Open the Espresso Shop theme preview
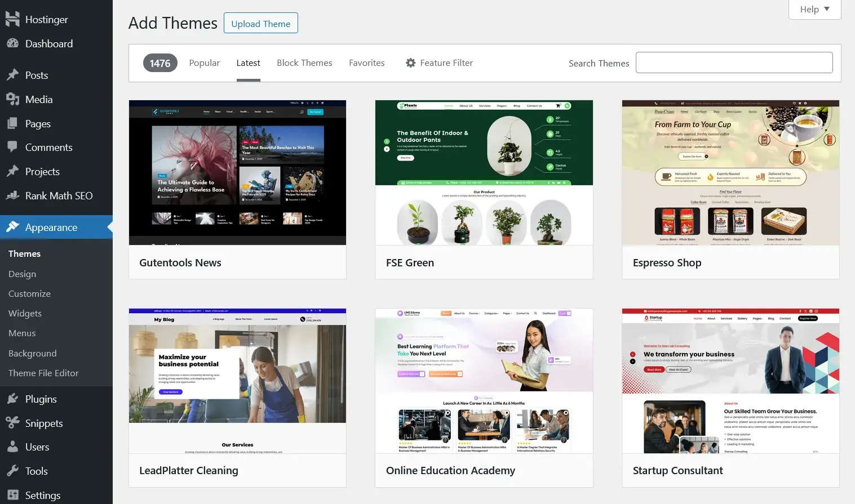Screen dimensions: 855x504 pyautogui.click(x=730, y=173)
